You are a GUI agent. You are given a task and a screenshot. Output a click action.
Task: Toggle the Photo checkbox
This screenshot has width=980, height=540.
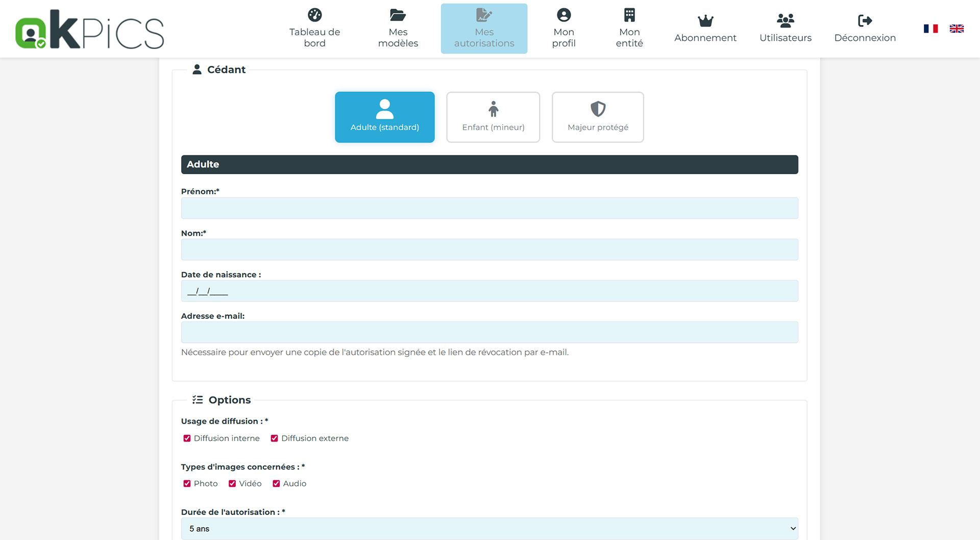pyautogui.click(x=187, y=483)
